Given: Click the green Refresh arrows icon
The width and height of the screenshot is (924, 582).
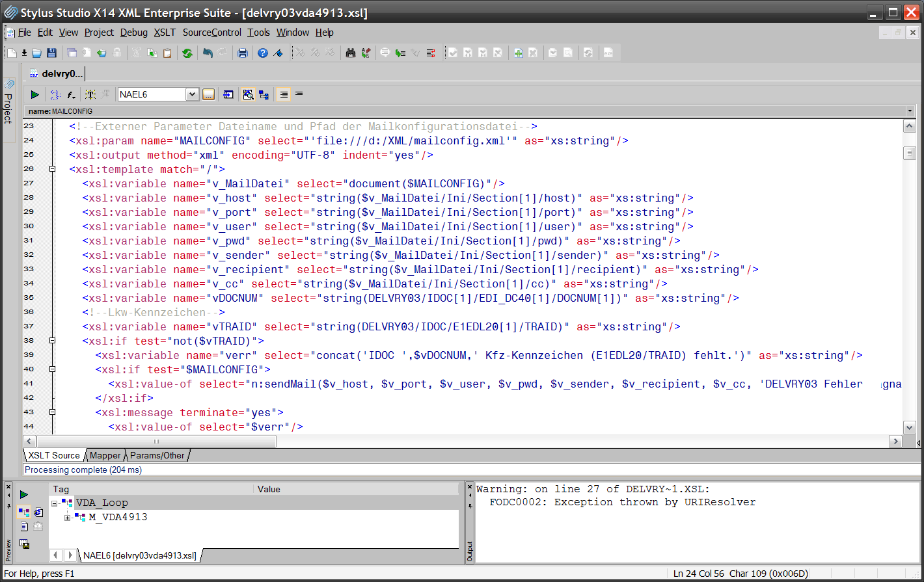Looking at the screenshot, I should tap(187, 53).
